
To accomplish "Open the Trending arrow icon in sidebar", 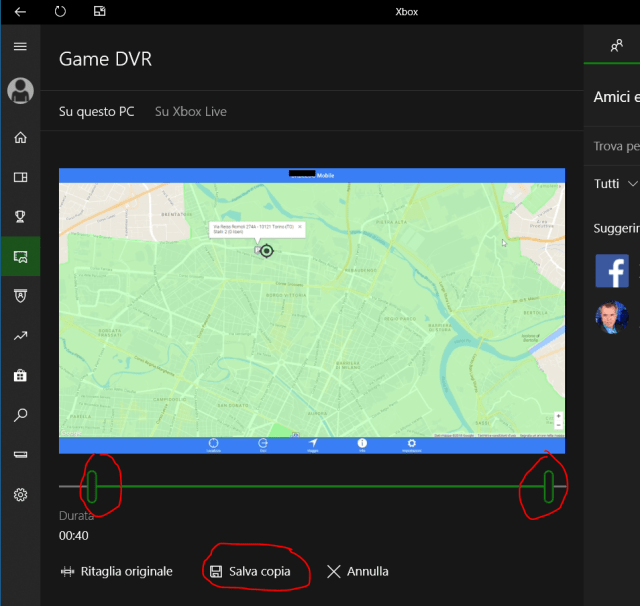I will (20, 336).
